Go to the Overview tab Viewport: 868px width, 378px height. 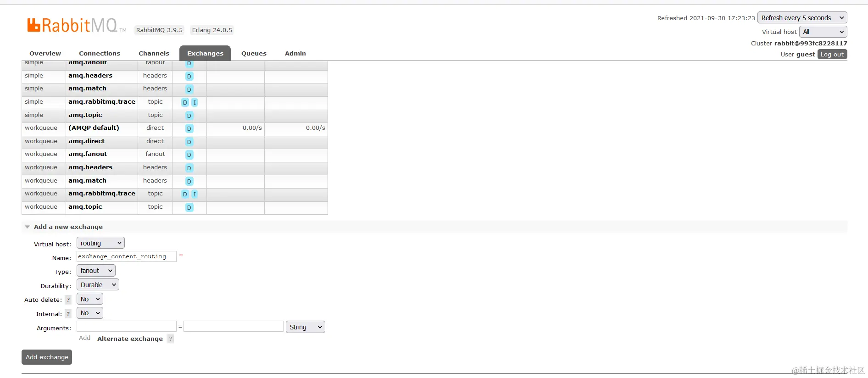point(45,53)
